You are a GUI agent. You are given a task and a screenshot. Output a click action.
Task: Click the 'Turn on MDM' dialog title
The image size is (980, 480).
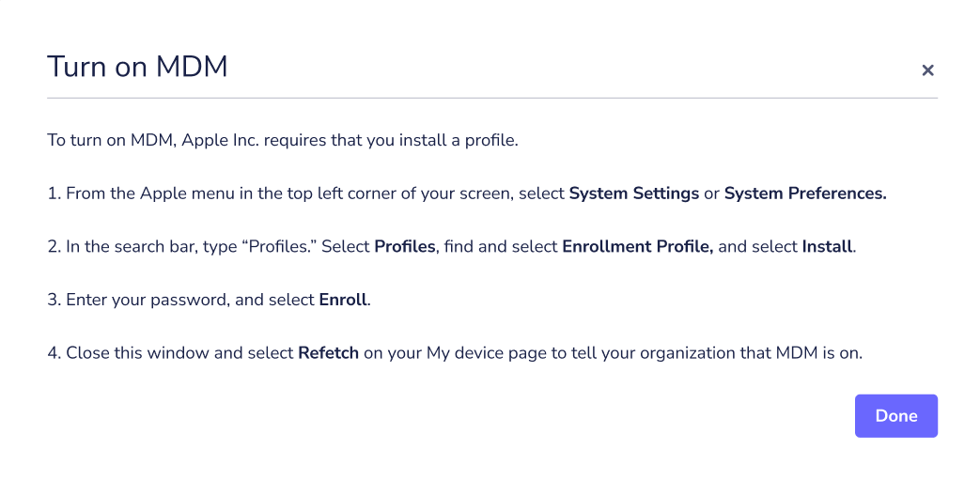[x=137, y=67]
